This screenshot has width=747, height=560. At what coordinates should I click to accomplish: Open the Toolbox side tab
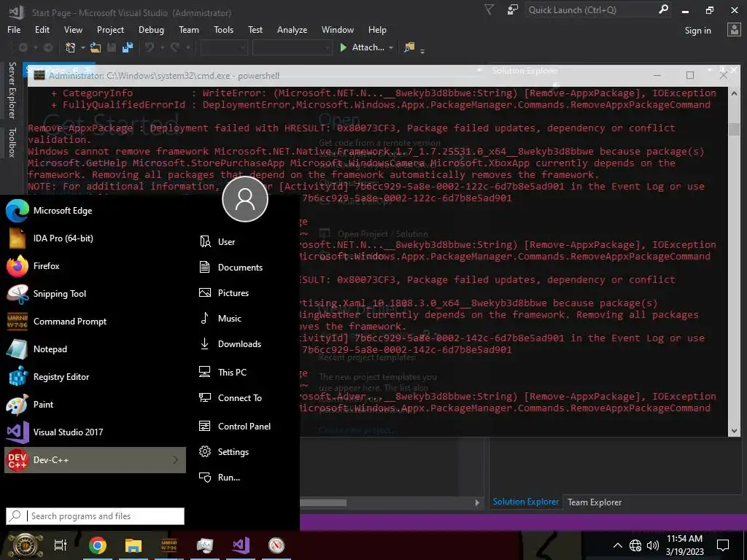pos(12,142)
